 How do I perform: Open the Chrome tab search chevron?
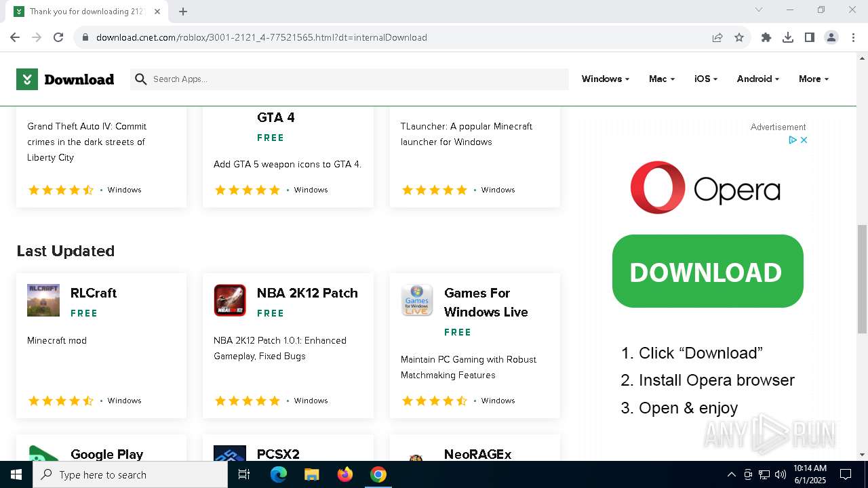[759, 9]
